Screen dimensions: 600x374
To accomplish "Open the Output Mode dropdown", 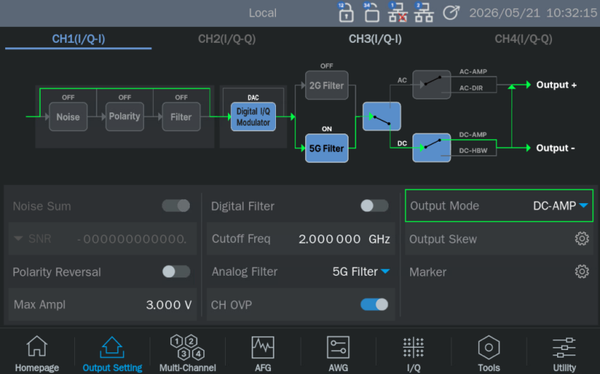I will pyautogui.click(x=499, y=206).
